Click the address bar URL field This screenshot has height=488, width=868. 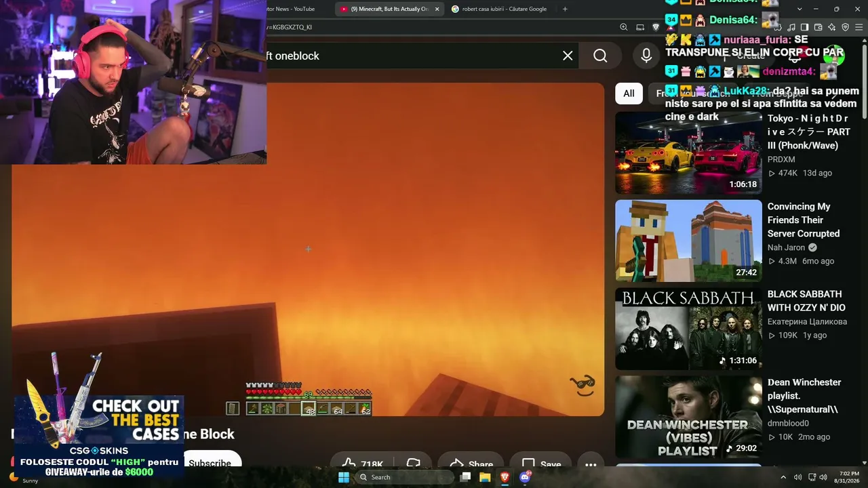(x=441, y=27)
